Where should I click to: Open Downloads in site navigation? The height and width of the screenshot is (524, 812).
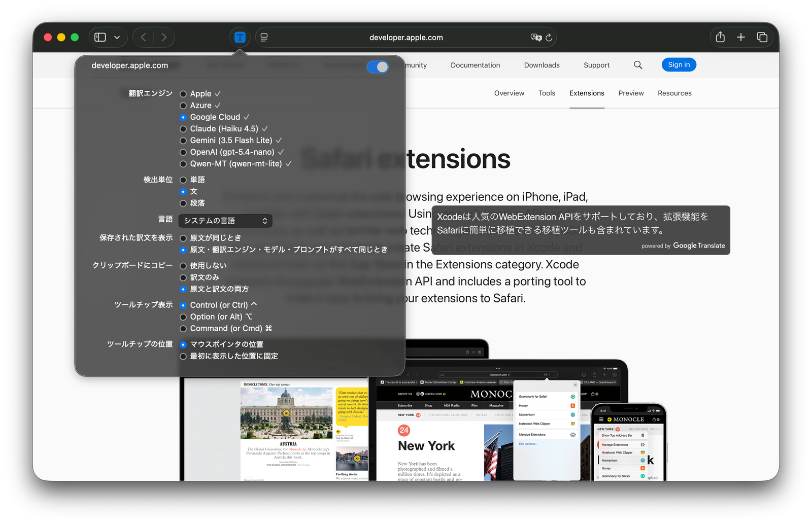[542, 65]
